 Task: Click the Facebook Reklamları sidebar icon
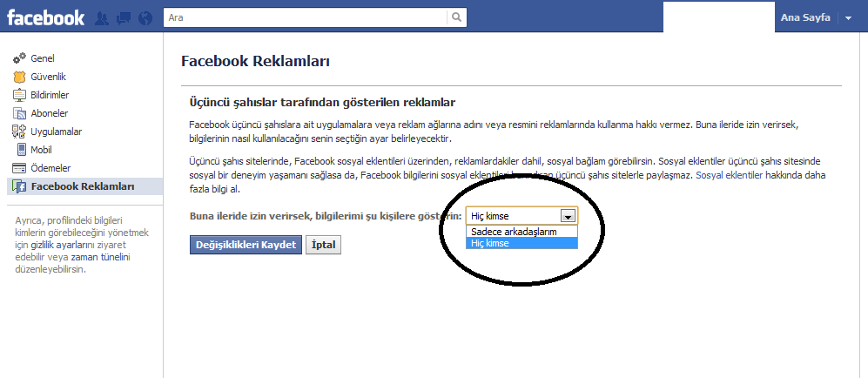point(19,186)
